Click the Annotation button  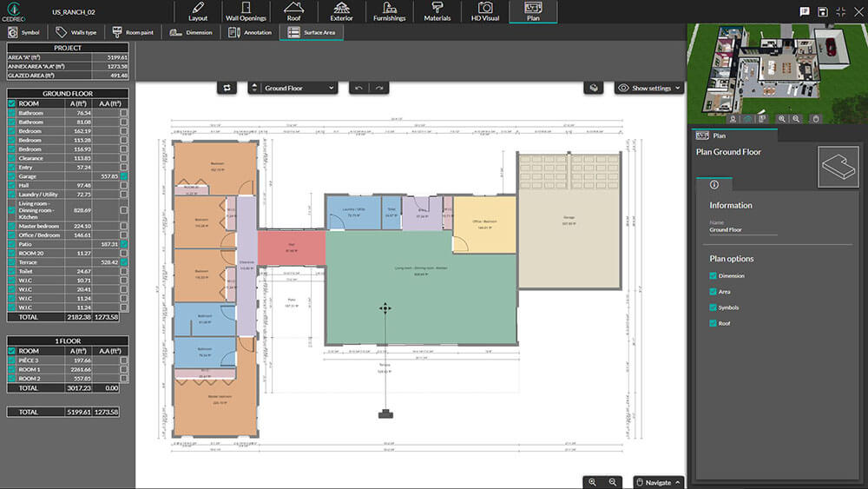251,32
